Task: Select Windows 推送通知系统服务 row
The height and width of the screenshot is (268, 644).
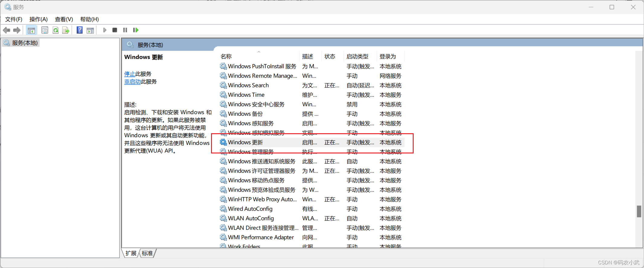Action: point(312,161)
